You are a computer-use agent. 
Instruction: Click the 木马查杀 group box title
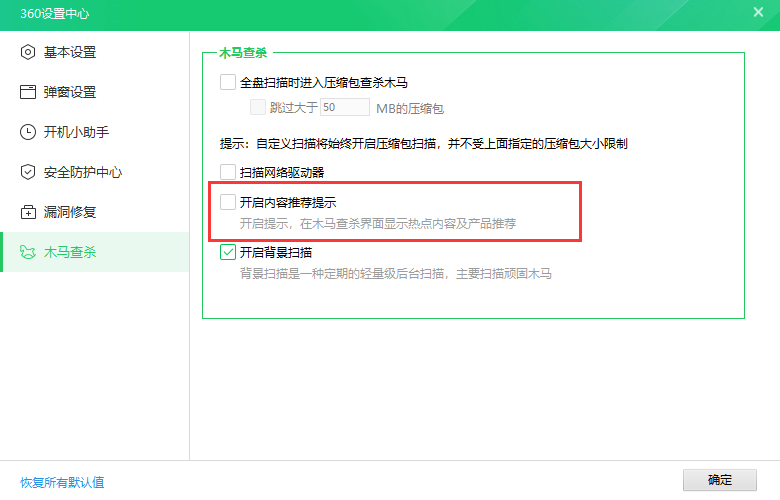tap(243, 53)
